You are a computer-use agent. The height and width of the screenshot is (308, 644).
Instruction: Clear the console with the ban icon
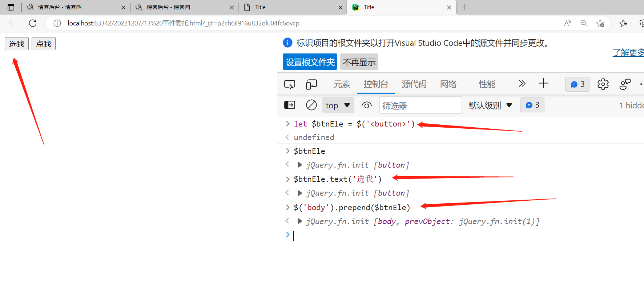311,105
